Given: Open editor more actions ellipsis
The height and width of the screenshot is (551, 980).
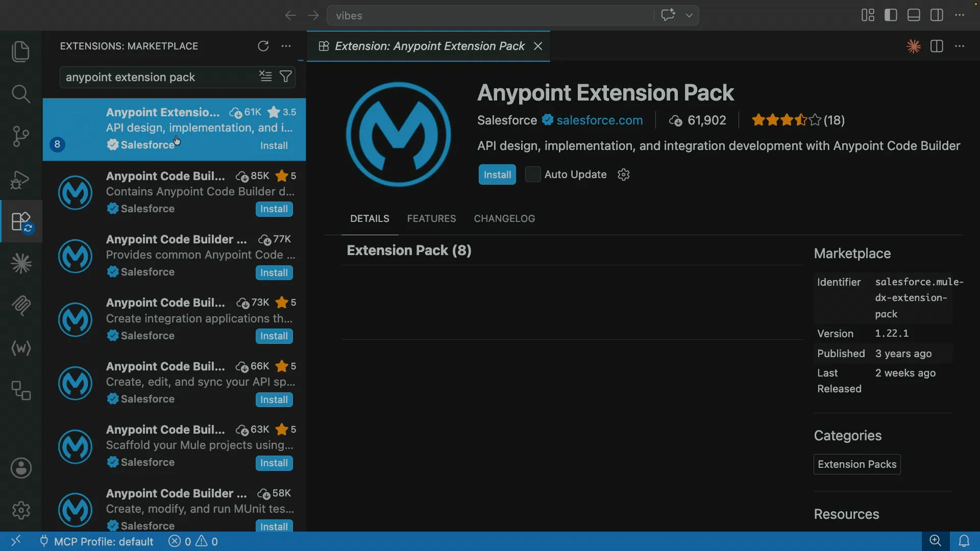Looking at the screenshot, I should [x=960, y=46].
